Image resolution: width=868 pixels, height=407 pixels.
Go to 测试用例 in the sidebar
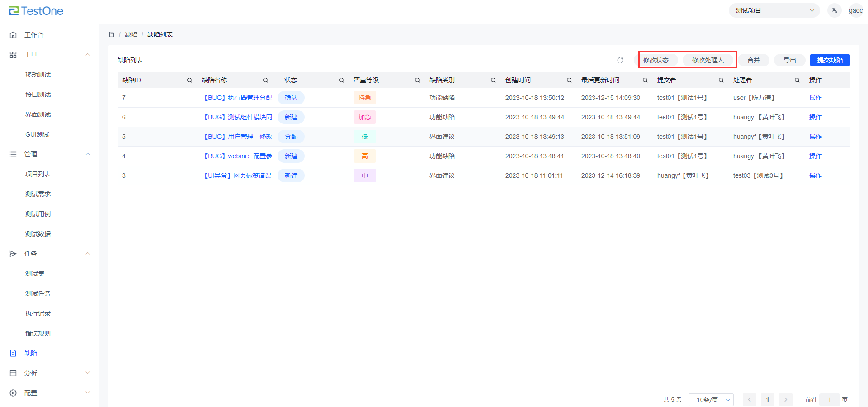38,214
